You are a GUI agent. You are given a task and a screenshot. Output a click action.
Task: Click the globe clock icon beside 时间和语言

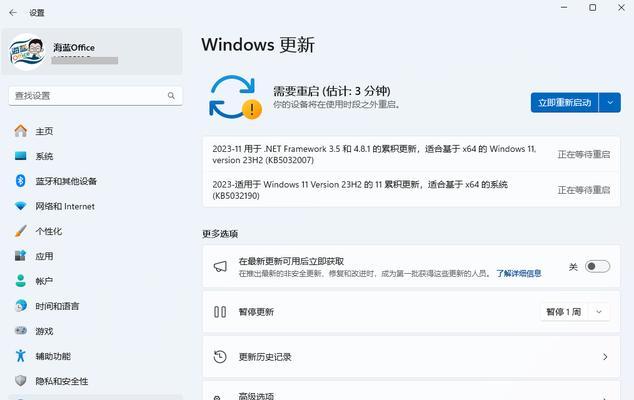(x=21, y=306)
